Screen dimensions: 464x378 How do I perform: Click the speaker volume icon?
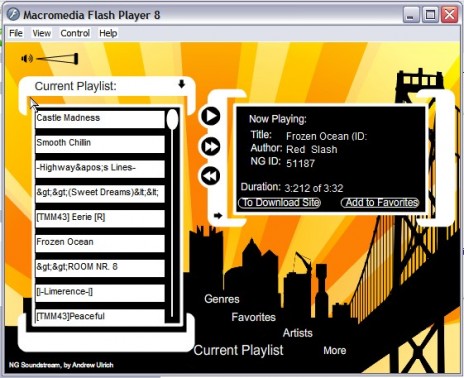[x=27, y=59]
